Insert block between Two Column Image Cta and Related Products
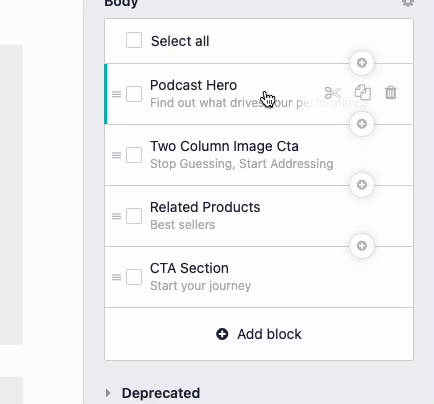Viewport: 434px width, 404px height. (362, 185)
